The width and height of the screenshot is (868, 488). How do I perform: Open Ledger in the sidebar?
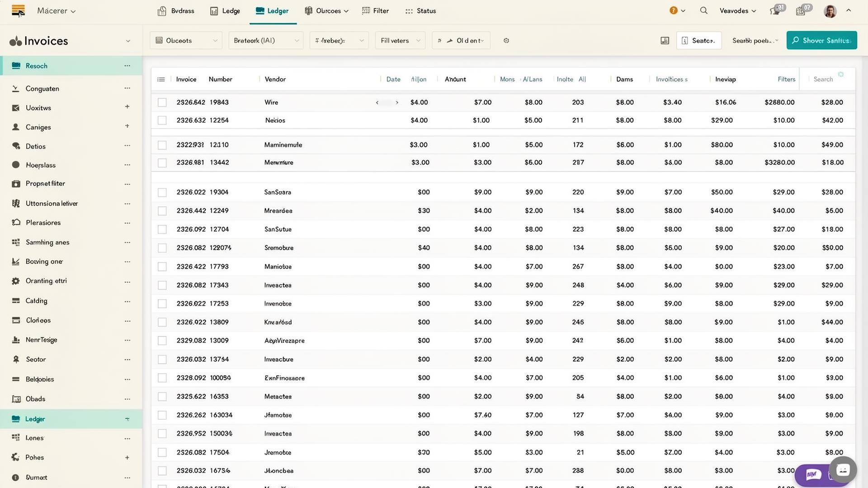click(71, 419)
